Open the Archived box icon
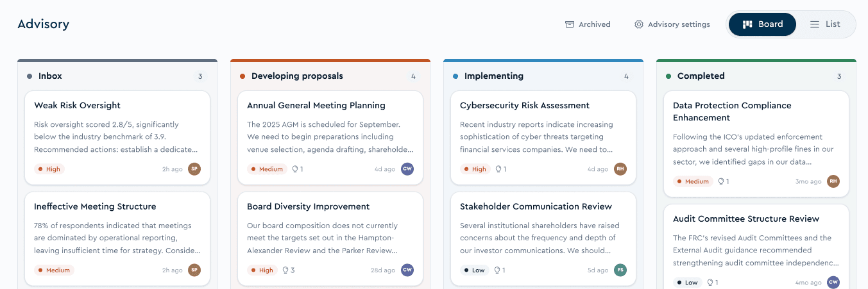This screenshot has width=868, height=289. [x=569, y=24]
